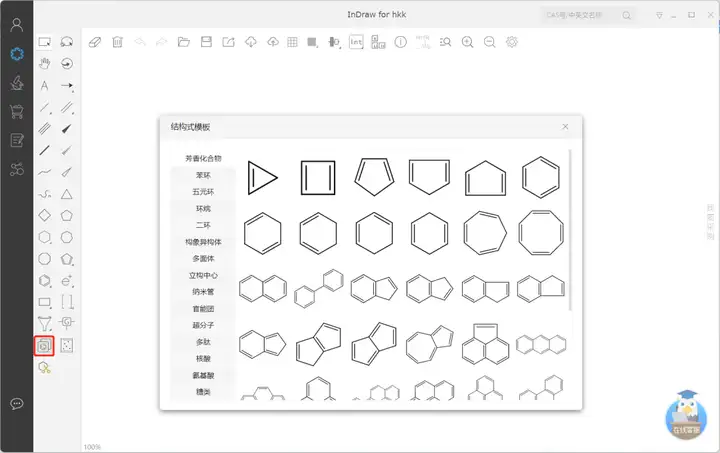Screen dimensions: 720x453
Task: Select the reaction arrow tool
Action: [x=67, y=85]
